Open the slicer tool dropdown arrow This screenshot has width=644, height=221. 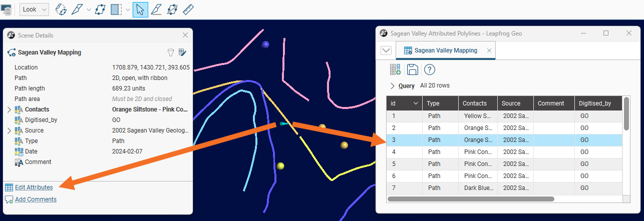(x=89, y=9)
